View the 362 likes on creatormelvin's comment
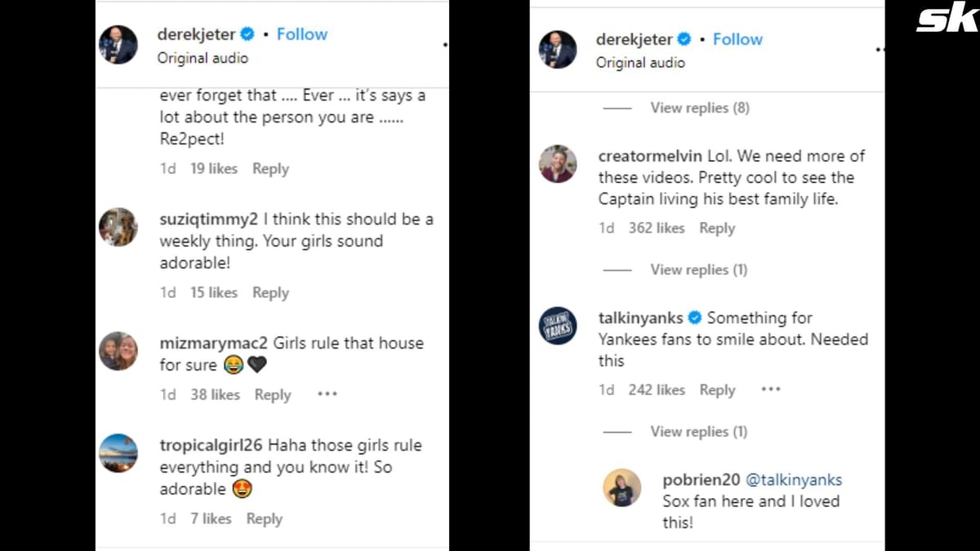Image resolution: width=980 pixels, height=551 pixels. (656, 228)
